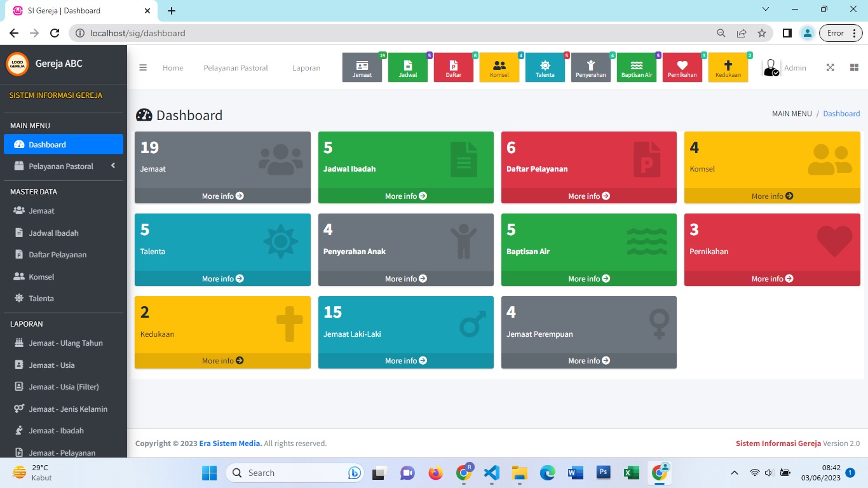Open the Admin user dropdown
The width and height of the screenshot is (868, 488).
pos(785,68)
